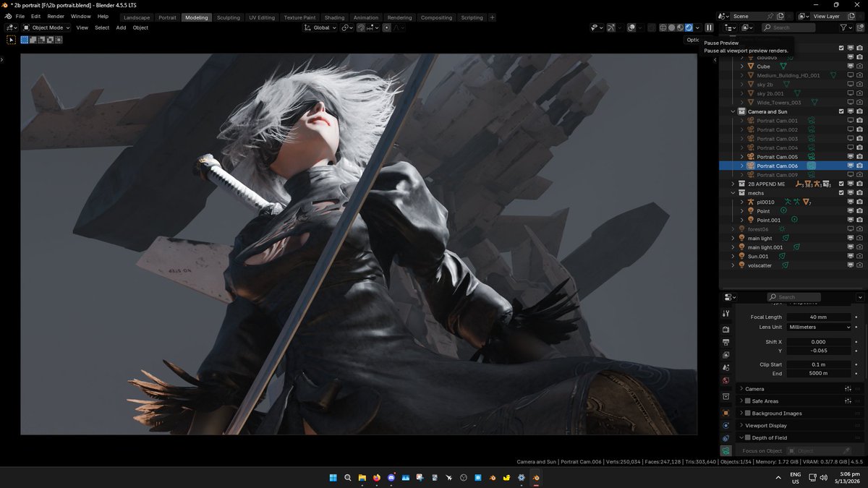Open the File menu
868x488 pixels.
(x=20, y=16)
